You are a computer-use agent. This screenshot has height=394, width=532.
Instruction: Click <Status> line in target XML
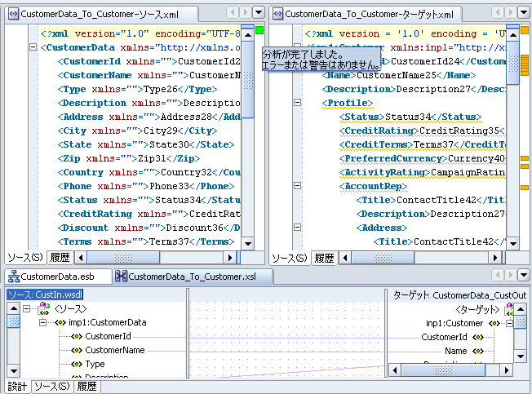pyautogui.click(x=410, y=117)
